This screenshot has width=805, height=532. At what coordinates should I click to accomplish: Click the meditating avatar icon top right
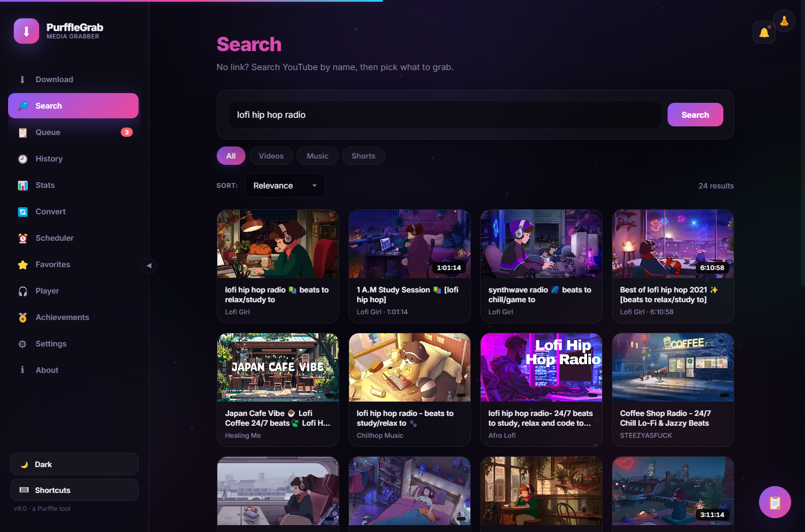[784, 21]
